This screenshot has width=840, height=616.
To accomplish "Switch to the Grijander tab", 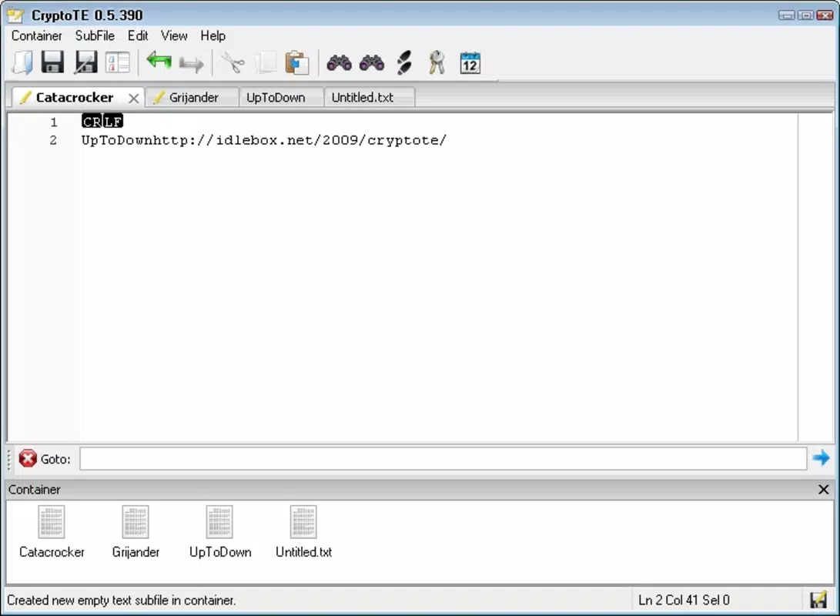I will pos(192,98).
